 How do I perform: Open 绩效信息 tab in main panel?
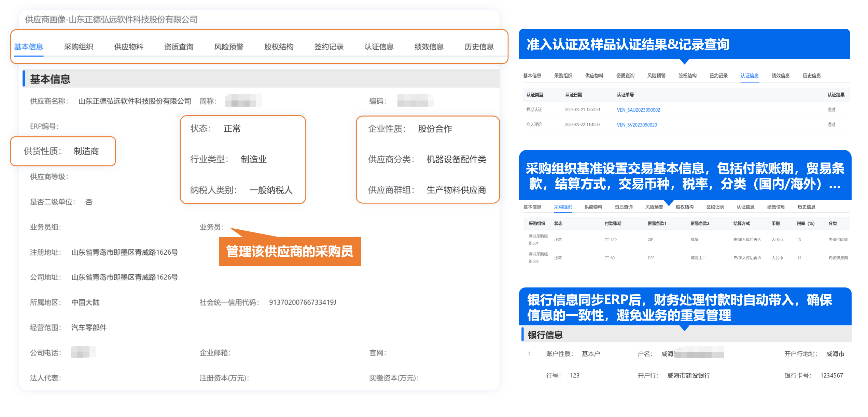coord(429,47)
